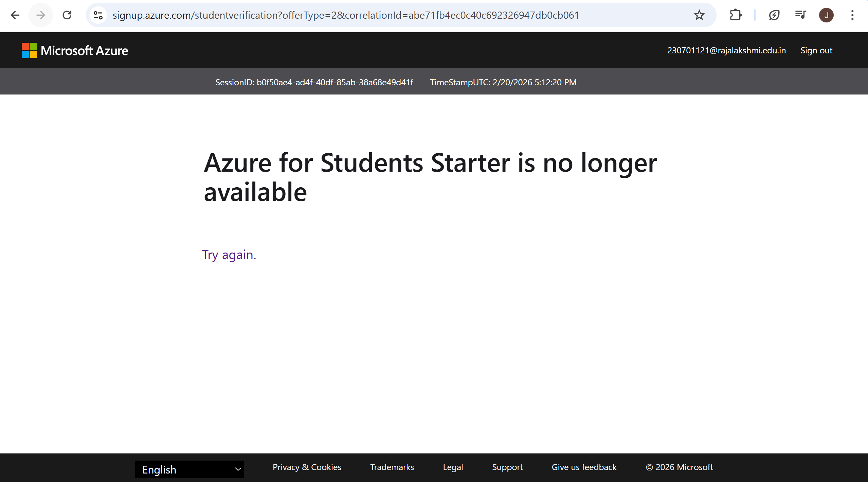This screenshot has height=482, width=868.
Task: Click the 230701121@rajalakshmi.edu.in account email
Action: click(x=726, y=50)
